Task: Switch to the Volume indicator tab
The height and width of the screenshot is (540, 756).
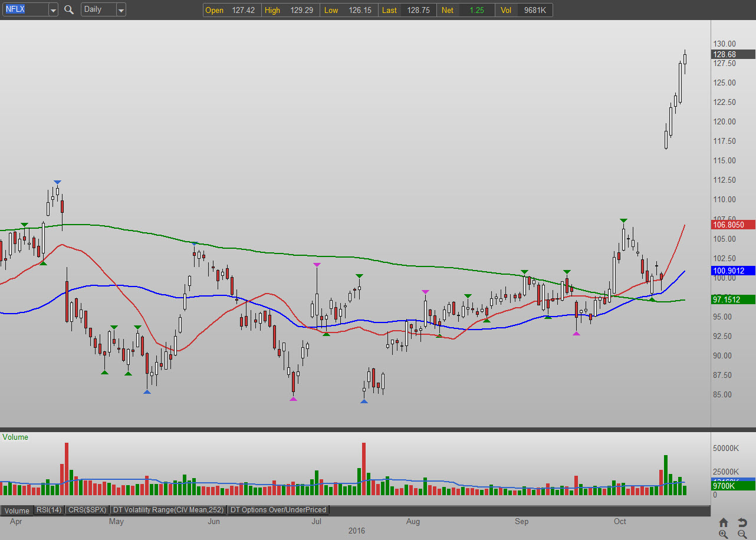Action: pos(17,510)
